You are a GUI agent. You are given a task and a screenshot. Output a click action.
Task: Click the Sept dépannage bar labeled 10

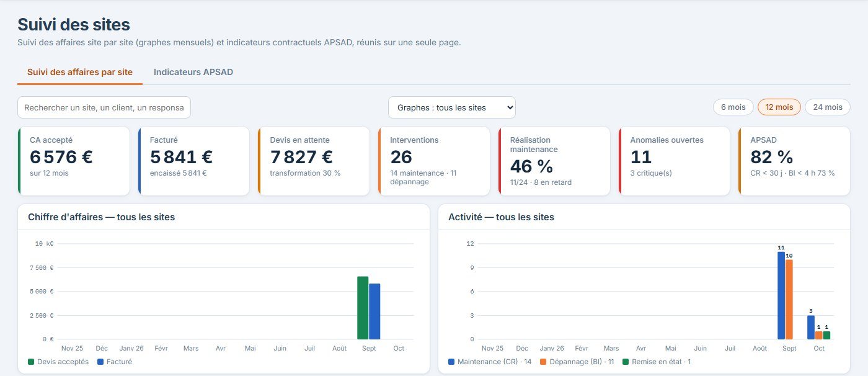[x=789, y=299]
